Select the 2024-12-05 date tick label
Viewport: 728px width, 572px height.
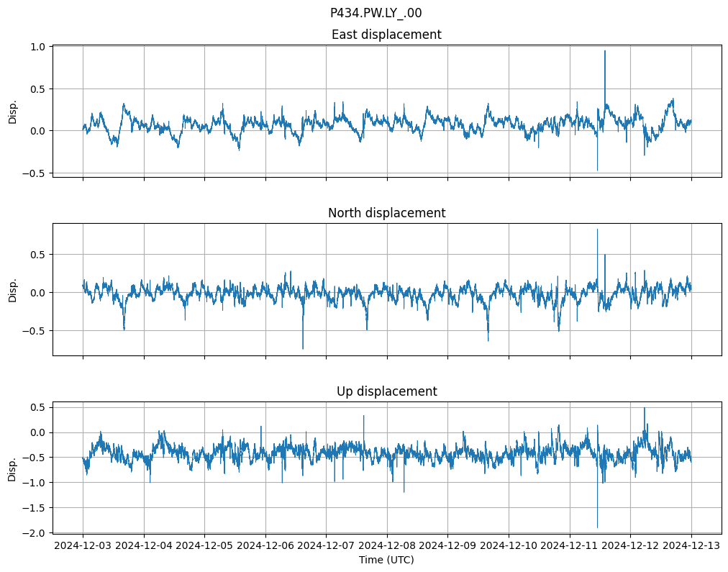pyautogui.click(x=204, y=546)
